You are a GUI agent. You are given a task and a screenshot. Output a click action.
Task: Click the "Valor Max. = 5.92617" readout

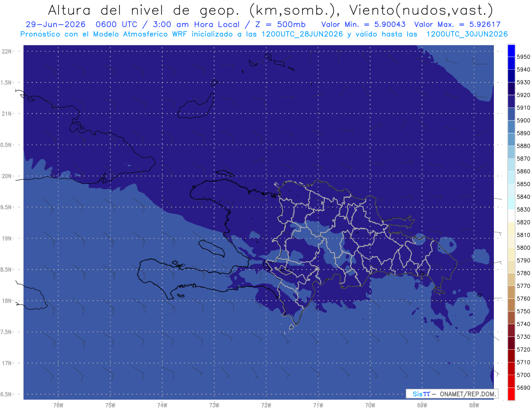click(x=458, y=25)
